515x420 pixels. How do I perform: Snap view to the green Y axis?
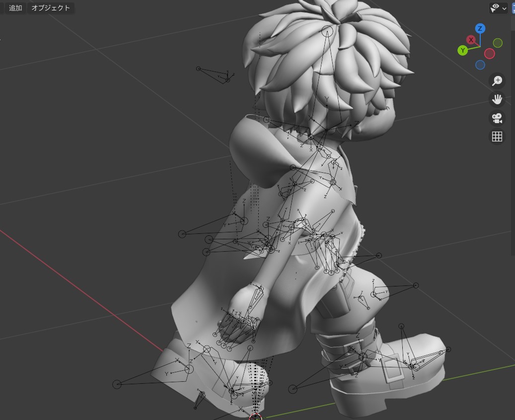[x=462, y=50]
